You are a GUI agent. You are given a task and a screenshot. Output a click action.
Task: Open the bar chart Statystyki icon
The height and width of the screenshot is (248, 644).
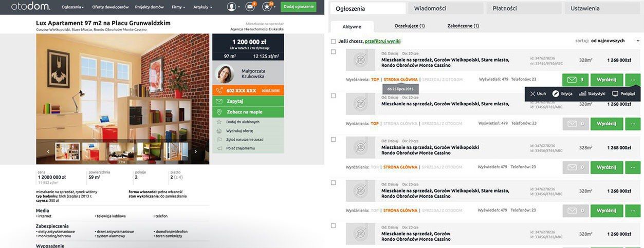[583, 94]
